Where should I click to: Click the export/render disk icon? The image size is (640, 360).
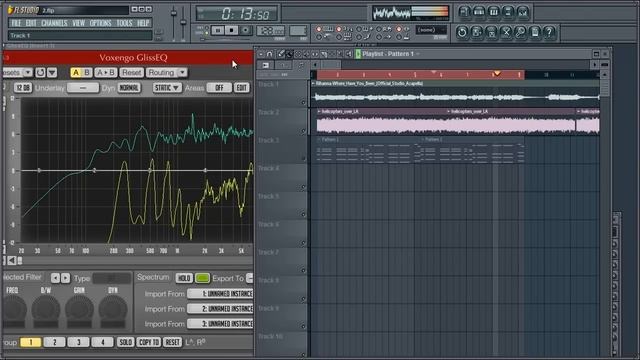click(x=491, y=32)
